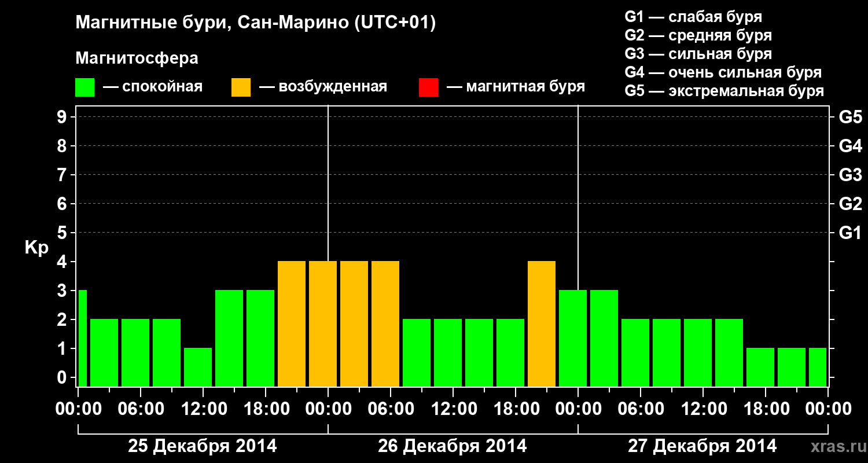Click the '12:00' time label of 25 Декабря
This screenshot has width=868, height=463.
pyautogui.click(x=203, y=409)
